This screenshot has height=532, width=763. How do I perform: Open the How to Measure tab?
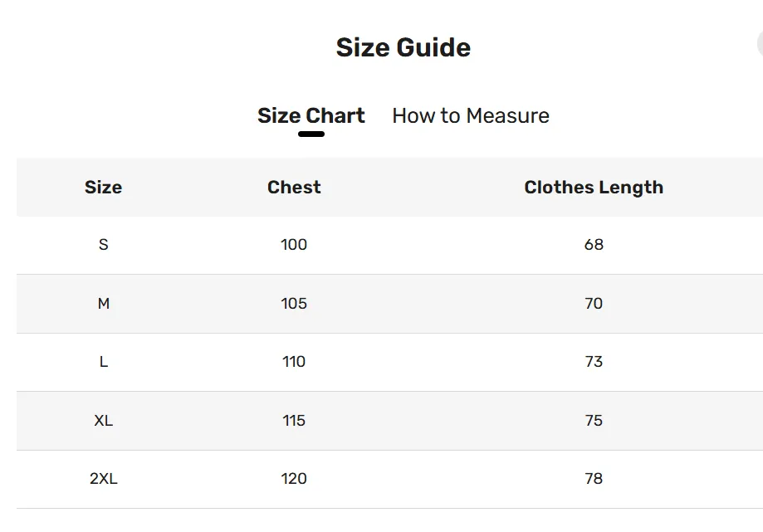point(470,115)
